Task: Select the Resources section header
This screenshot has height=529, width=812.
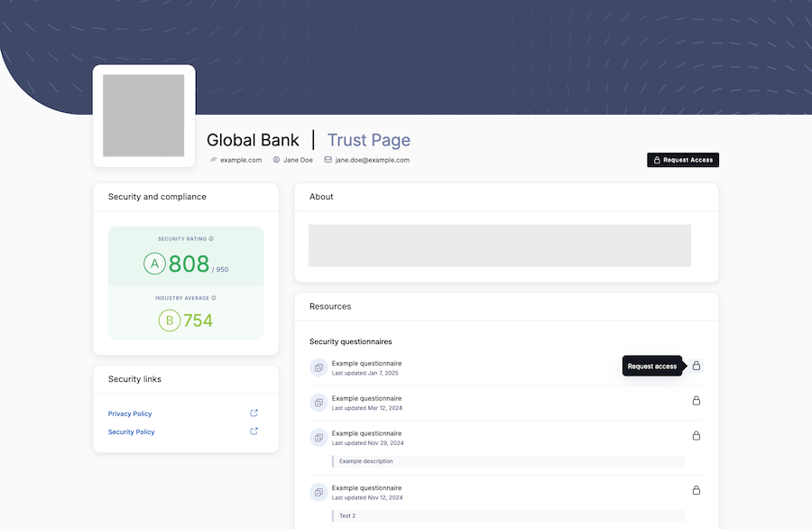Action: tap(329, 305)
